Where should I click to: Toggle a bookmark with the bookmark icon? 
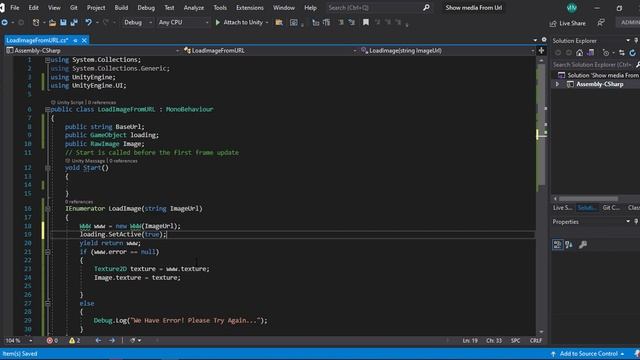366,22
